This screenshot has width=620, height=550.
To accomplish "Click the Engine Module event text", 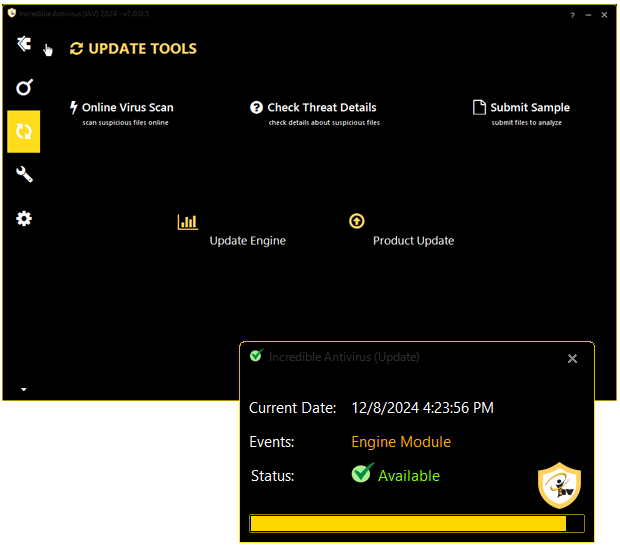I will tap(401, 442).
